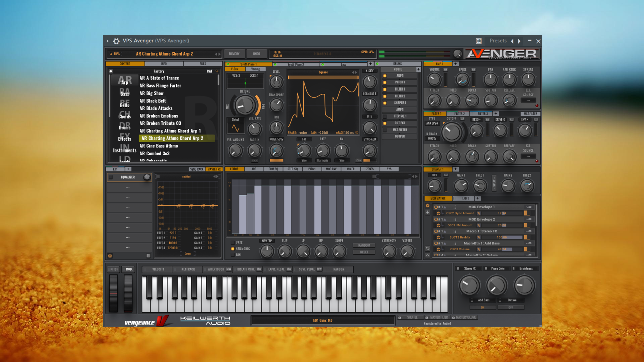The width and height of the screenshot is (644, 362).
Task: Click the preset browser search magnifier
Action: pyautogui.click(x=111, y=54)
